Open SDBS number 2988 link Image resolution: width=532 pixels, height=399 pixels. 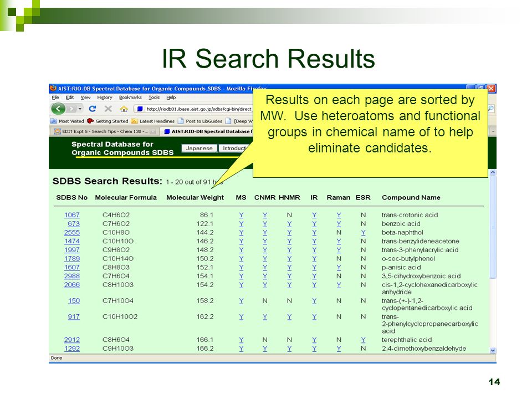pyautogui.click(x=72, y=276)
